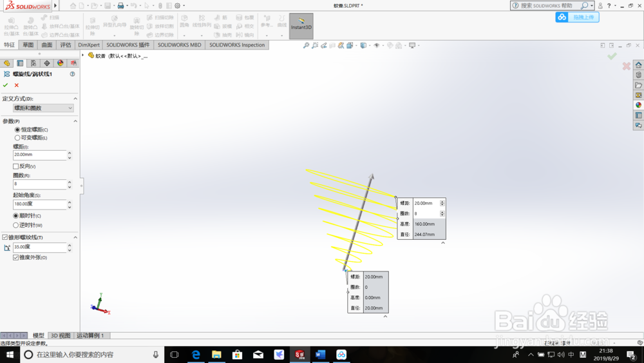Viewport: 644px width, 363px height.
Task: Open SOLIDWORKS Resources home icon in task pane
Action: point(638,65)
